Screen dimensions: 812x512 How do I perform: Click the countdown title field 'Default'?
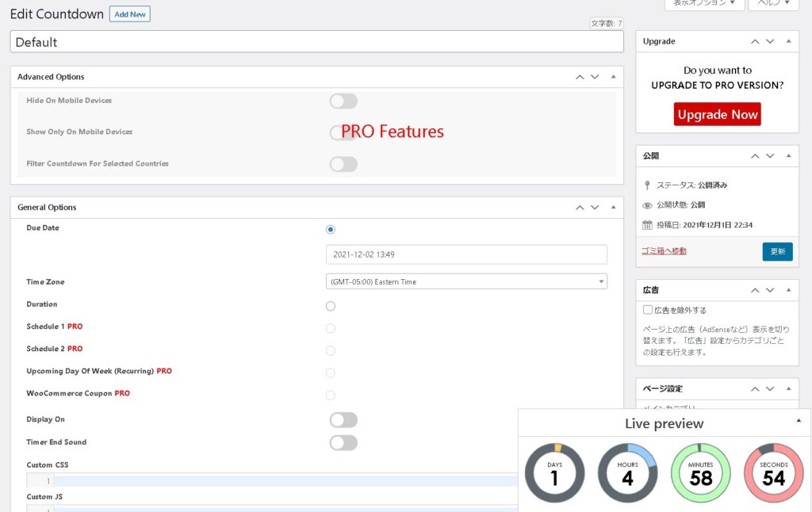click(x=317, y=42)
